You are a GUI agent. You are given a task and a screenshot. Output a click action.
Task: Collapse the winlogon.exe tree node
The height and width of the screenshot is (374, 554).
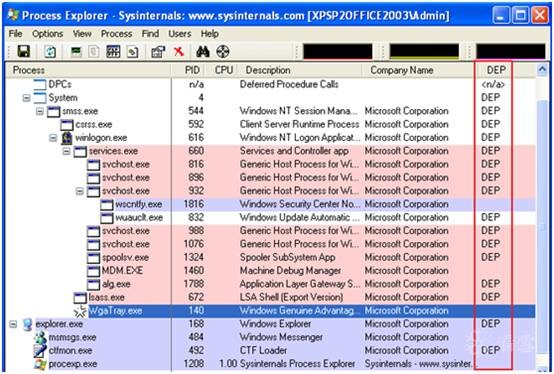53,138
